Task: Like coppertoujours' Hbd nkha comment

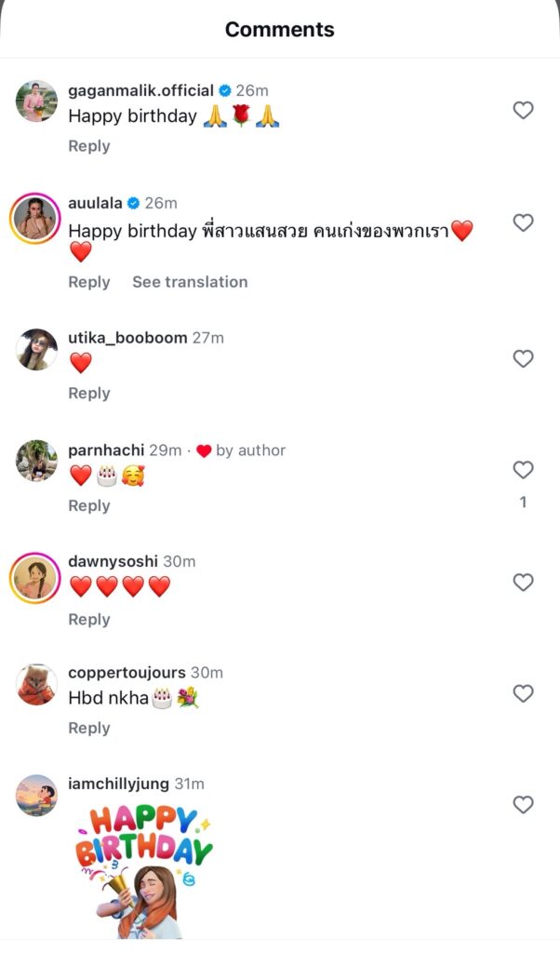Action: 523,693
